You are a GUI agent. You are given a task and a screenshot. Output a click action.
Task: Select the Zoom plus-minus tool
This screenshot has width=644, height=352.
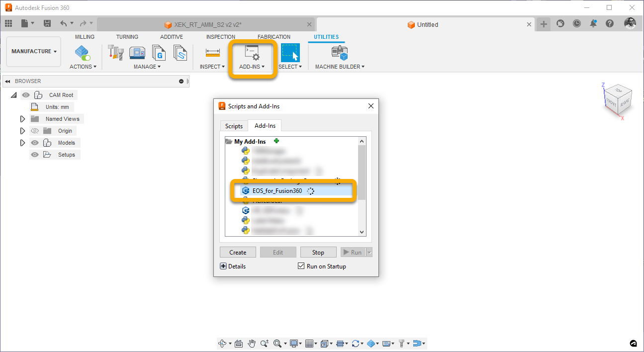click(264, 343)
